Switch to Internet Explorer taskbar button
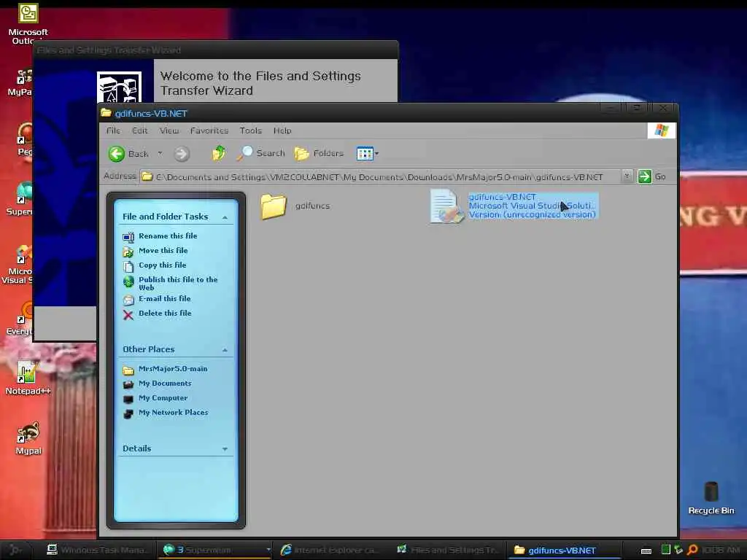747x560 pixels. [330, 550]
